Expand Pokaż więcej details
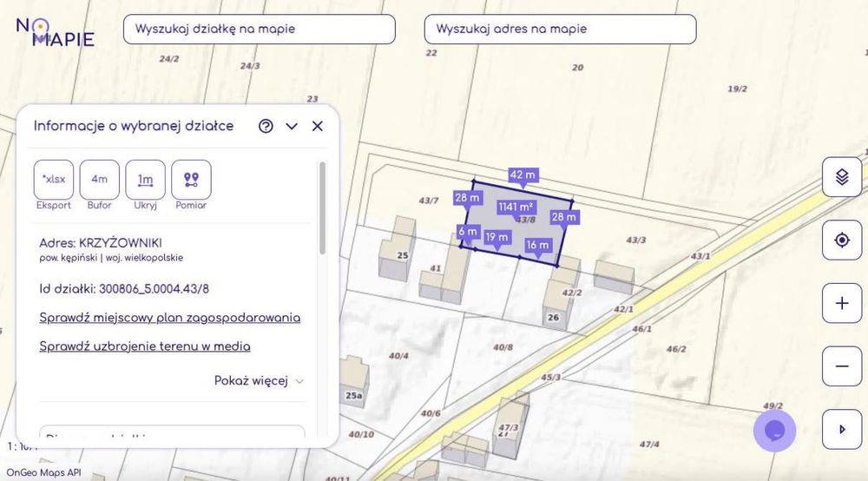868x481 pixels. coord(259,381)
